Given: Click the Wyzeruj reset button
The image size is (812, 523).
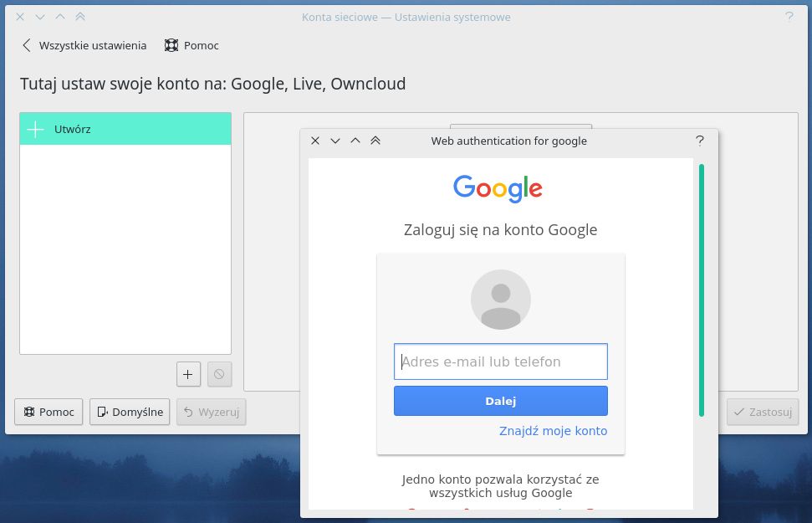Looking at the screenshot, I should click(x=212, y=412).
